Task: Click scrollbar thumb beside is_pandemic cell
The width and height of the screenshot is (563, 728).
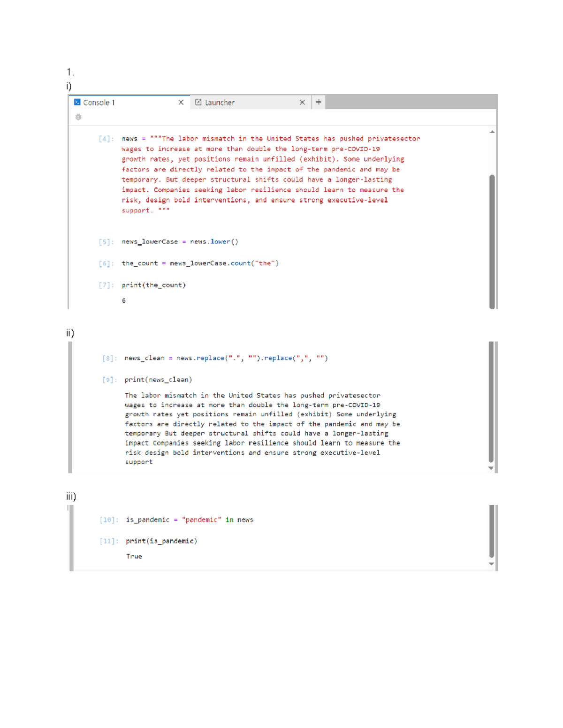Action: pos(491,532)
